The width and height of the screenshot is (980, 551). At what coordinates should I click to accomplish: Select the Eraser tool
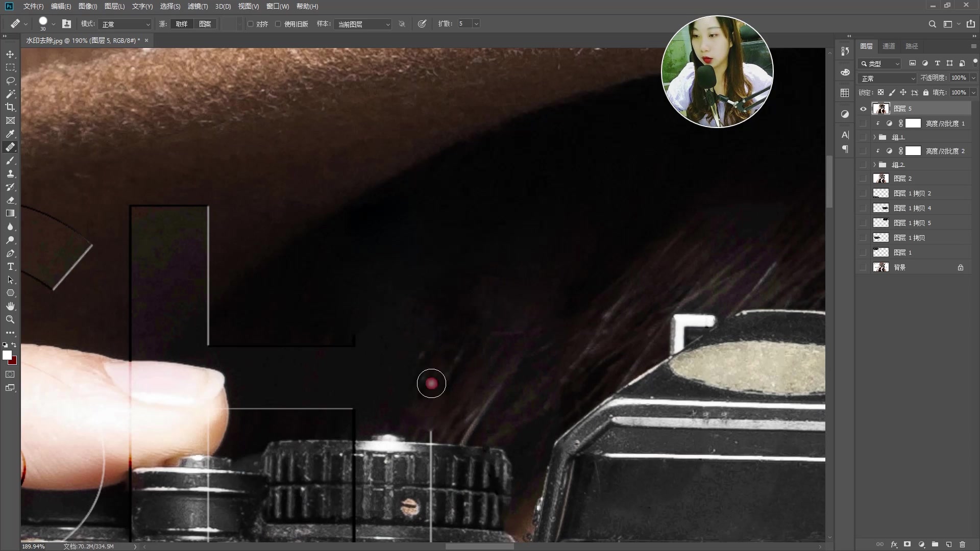coord(10,200)
